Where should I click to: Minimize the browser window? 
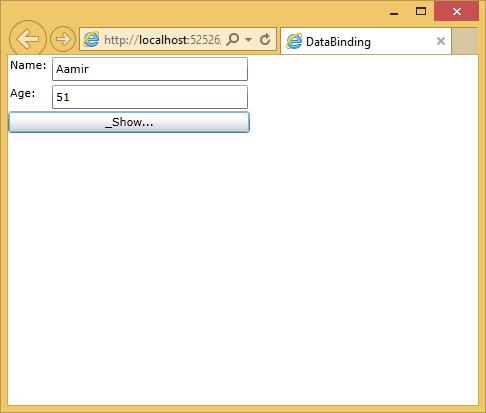[x=394, y=12]
